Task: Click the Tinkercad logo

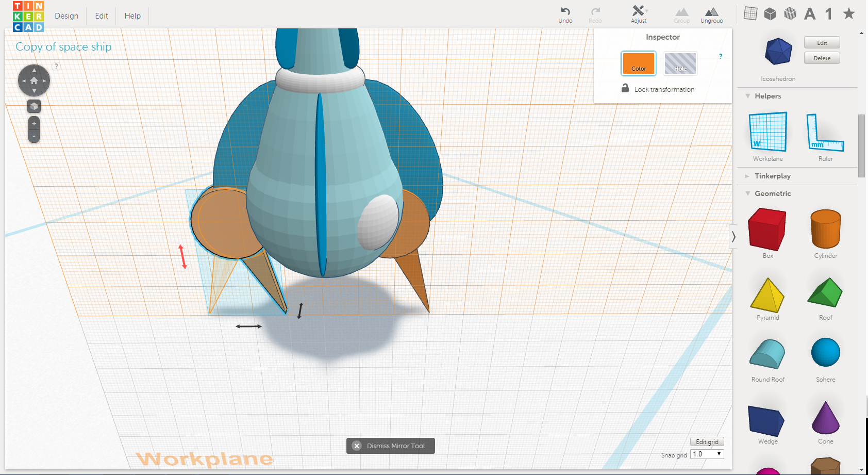Action: 28,16
